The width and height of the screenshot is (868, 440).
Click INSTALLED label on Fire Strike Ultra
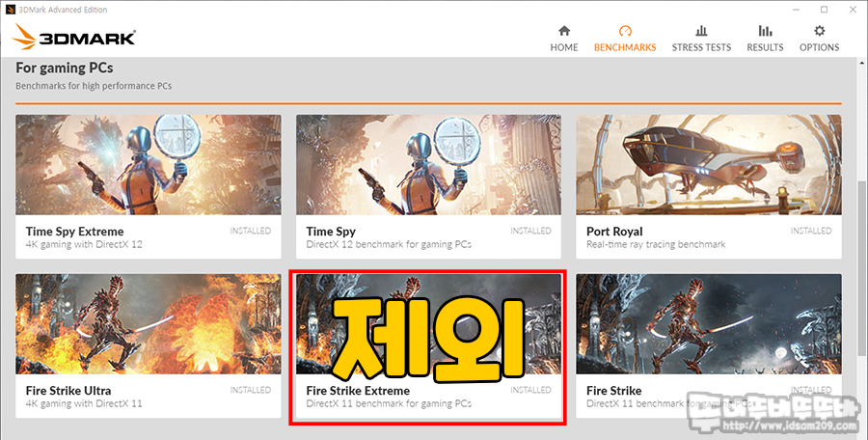(x=251, y=390)
